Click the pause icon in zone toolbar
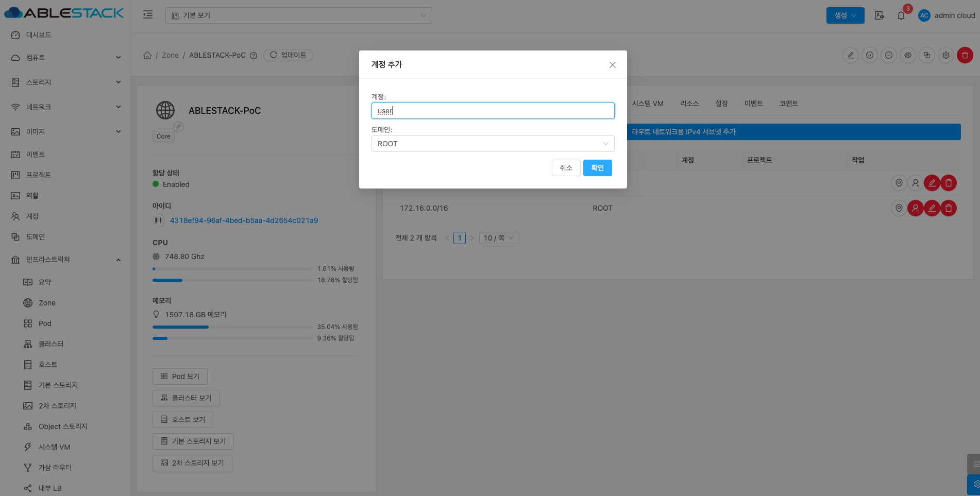This screenshot has width=980, height=496. pyautogui.click(x=870, y=55)
